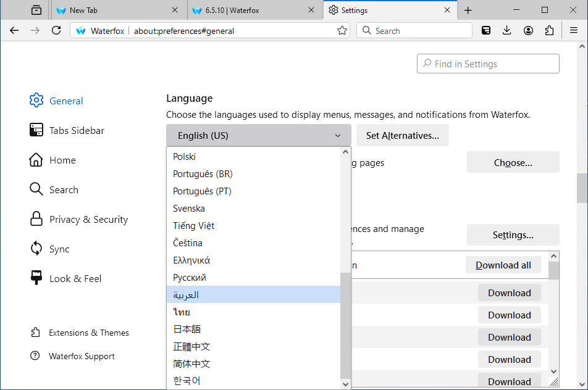Collapse the English (US) language dropdown
The height and width of the screenshot is (390, 588).
(259, 135)
